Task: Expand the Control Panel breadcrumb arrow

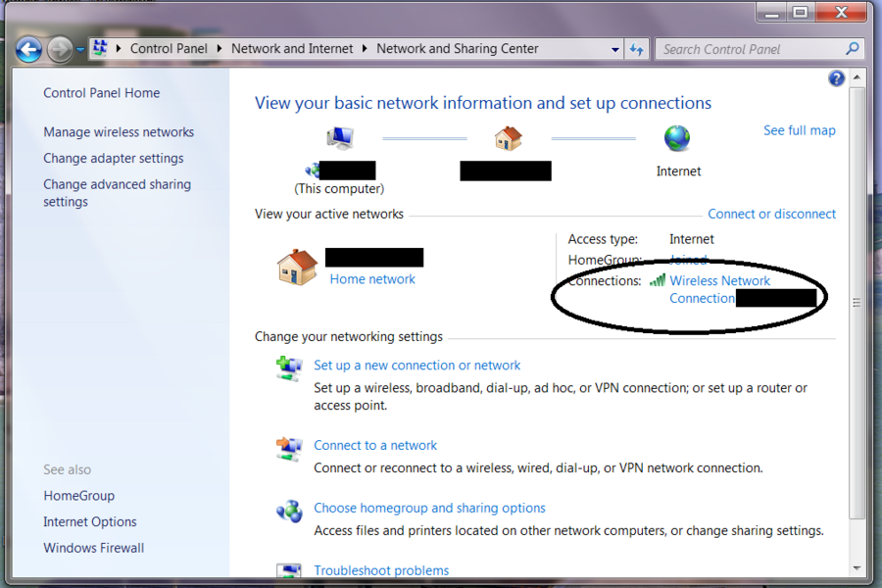Action: pos(221,49)
